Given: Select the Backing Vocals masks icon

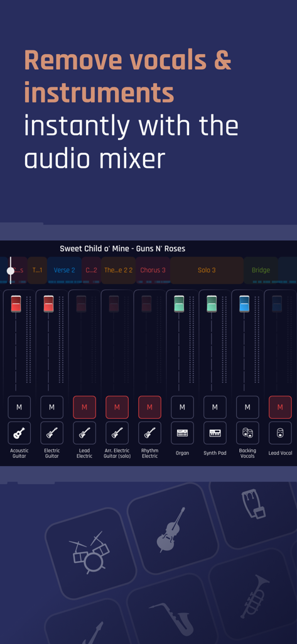Looking at the screenshot, I should coord(247,433).
